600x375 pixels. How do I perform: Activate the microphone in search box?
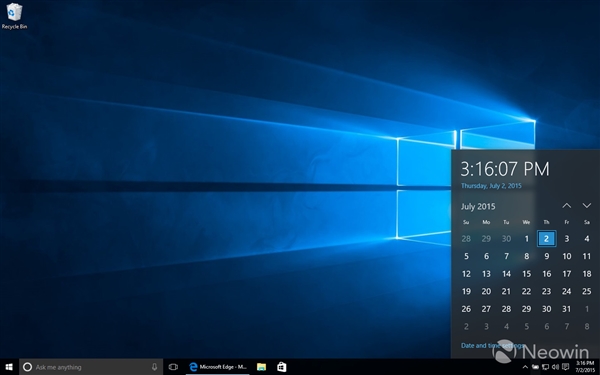pos(155,367)
